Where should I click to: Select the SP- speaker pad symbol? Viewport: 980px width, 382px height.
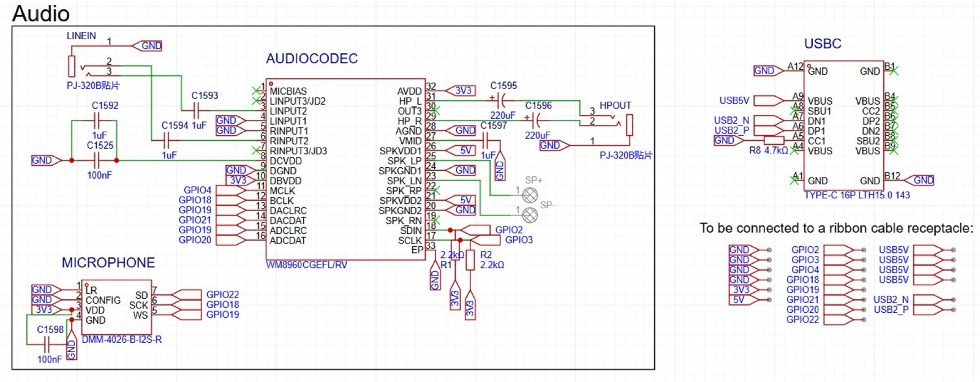pyautogui.click(x=529, y=215)
